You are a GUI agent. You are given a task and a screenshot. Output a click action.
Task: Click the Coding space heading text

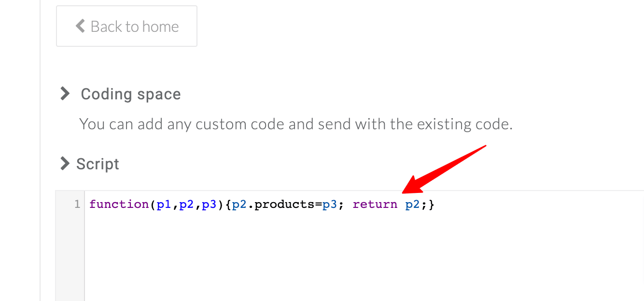(x=130, y=94)
